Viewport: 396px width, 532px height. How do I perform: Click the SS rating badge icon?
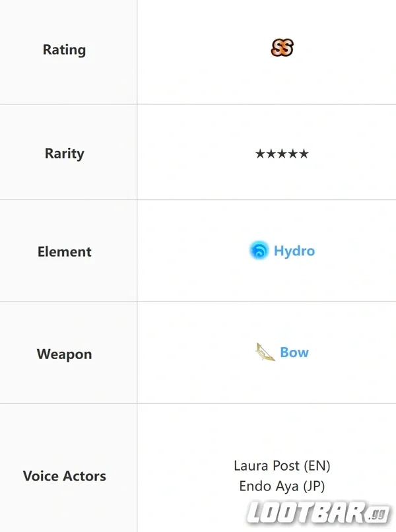tap(282, 48)
